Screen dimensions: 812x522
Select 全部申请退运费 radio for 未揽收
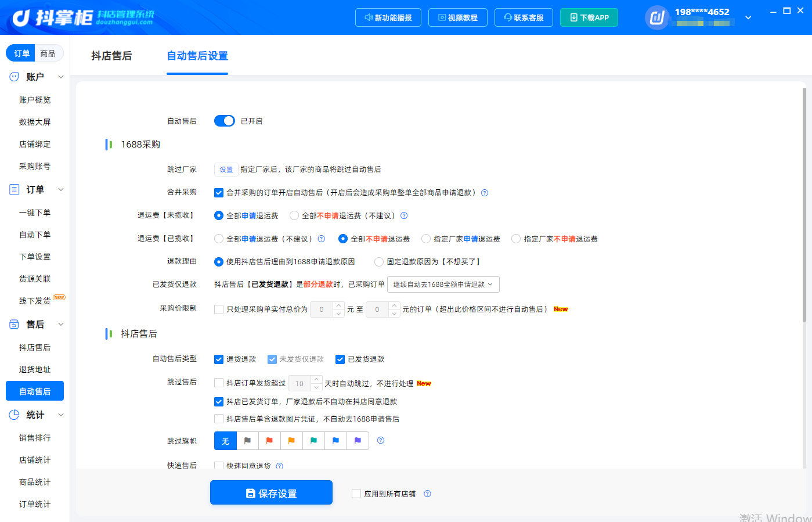pos(219,215)
